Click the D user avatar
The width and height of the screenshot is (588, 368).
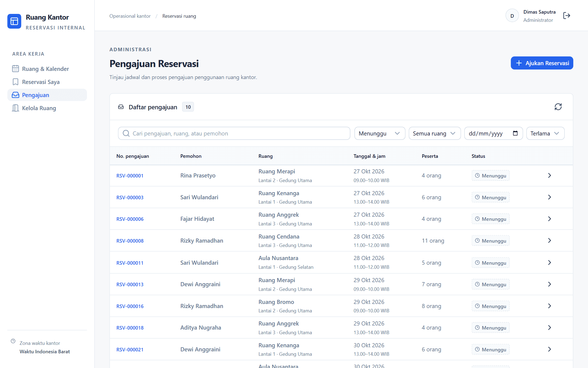512,16
